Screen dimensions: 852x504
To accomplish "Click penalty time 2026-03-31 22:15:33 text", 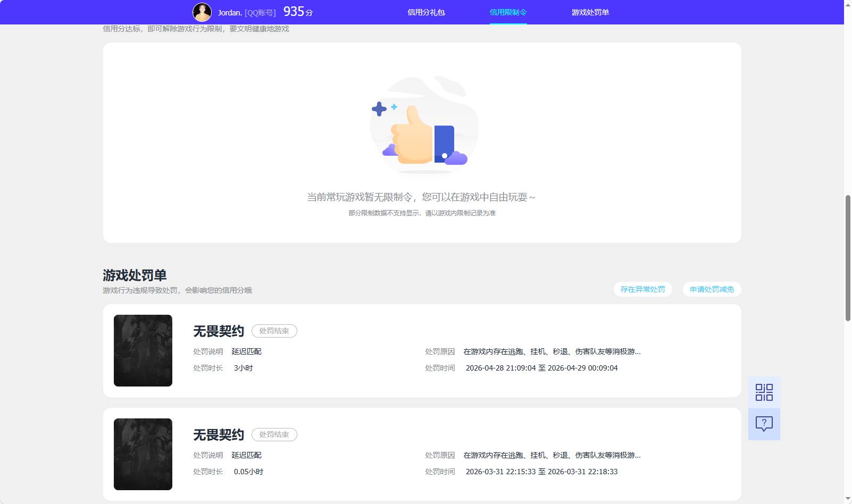I will (x=541, y=472).
